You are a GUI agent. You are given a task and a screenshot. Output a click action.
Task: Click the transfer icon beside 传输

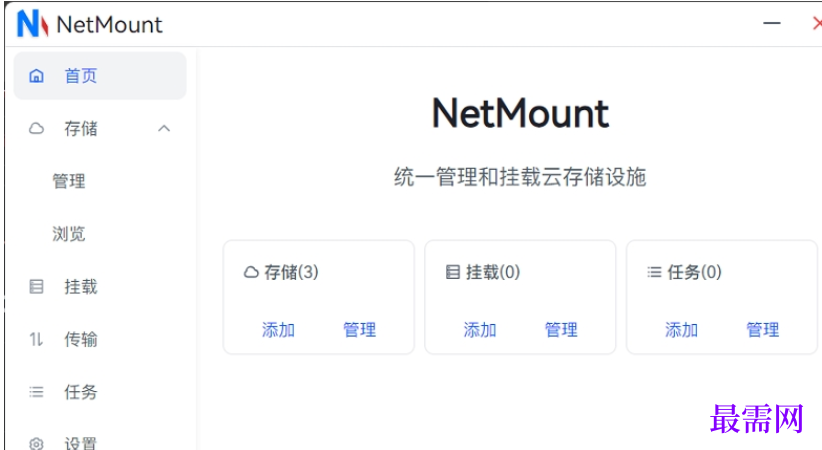[36, 339]
